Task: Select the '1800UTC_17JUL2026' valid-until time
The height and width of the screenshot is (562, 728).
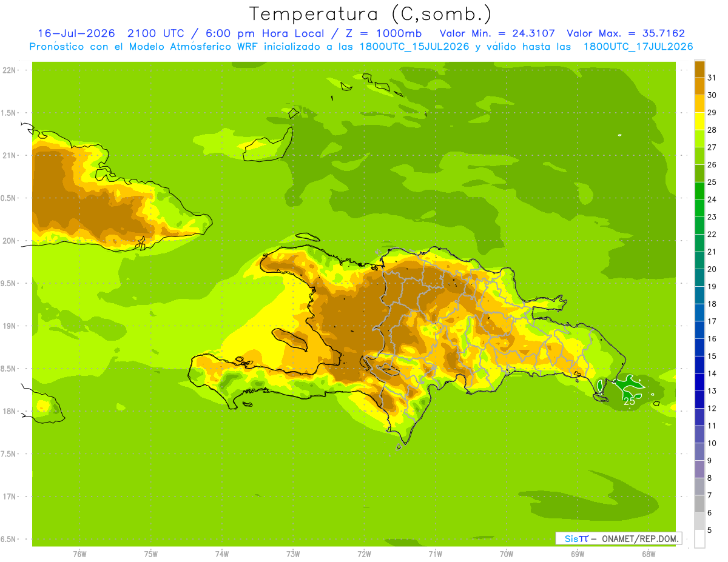Action: (x=638, y=47)
